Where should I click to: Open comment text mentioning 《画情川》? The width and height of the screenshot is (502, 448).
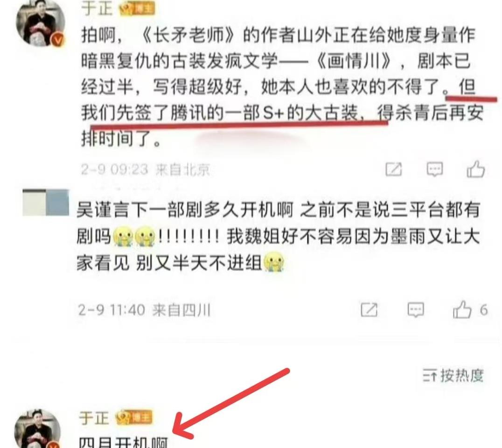[x=282, y=87]
